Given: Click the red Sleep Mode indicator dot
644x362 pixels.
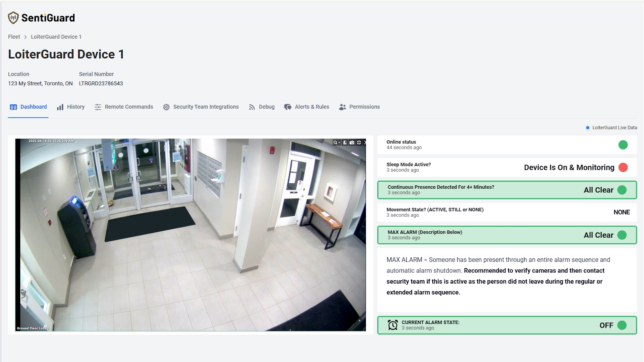Looking at the screenshot, I should coord(623,167).
